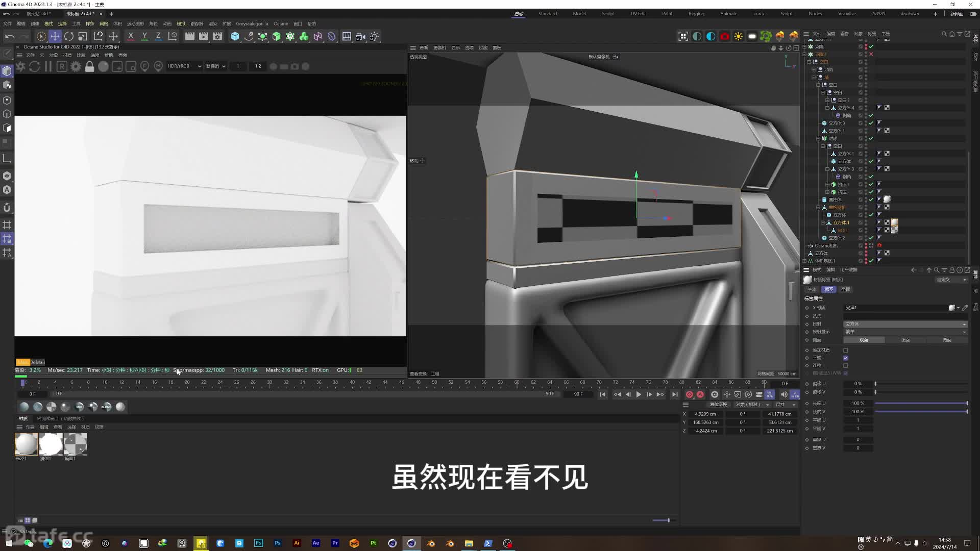Select the 背面 side button

point(947,340)
